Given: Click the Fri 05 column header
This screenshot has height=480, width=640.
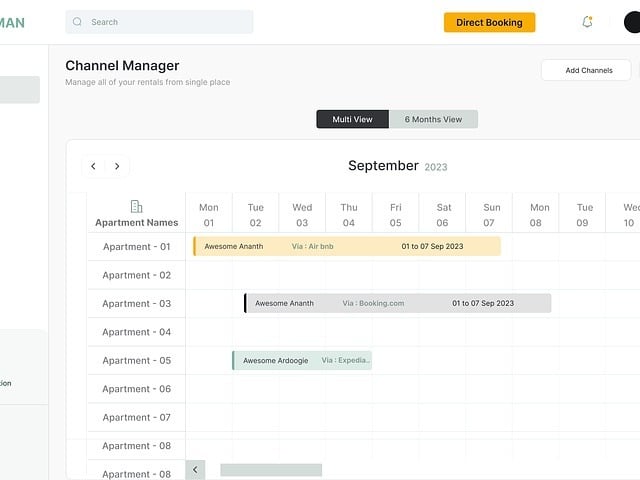Looking at the screenshot, I should [x=396, y=215].
